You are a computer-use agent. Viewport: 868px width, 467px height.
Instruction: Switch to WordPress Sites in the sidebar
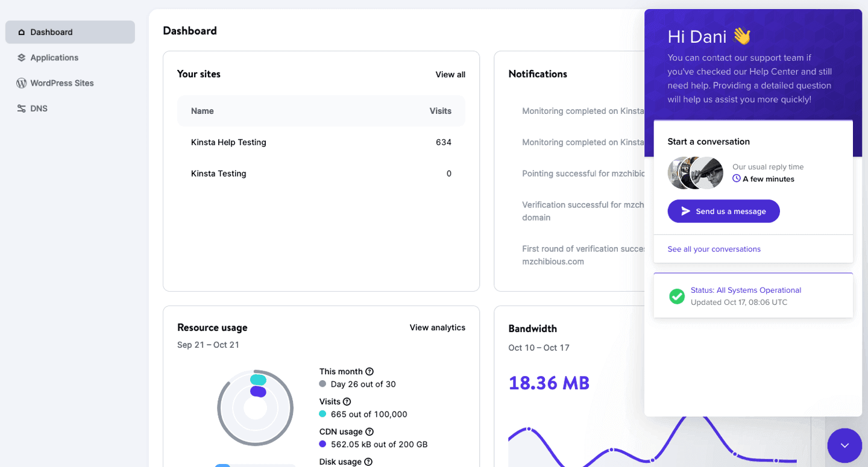62,83
